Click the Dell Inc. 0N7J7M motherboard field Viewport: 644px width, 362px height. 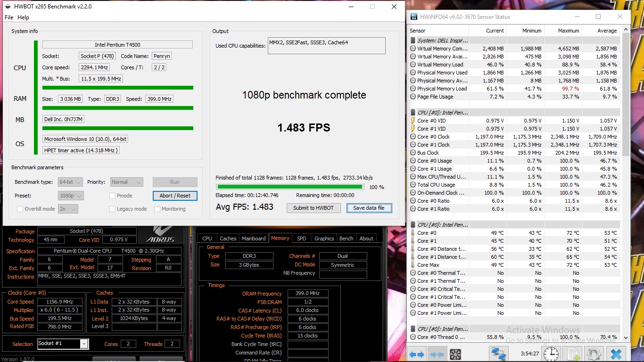[x=63, y=119]
